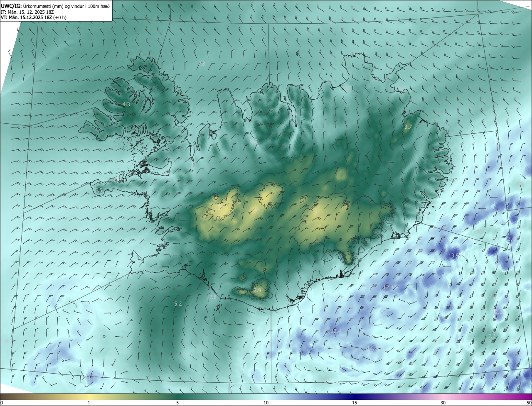Click the 'VT: Mán. 15.12.2025 18Z (+0 h)' valid time line
The width and height of the screenshot is (532, 406).
(34, 17)
